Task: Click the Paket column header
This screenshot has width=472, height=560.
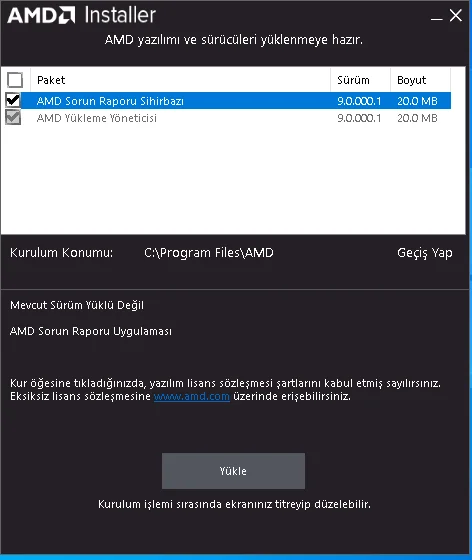Action: [x=180, y=80]
